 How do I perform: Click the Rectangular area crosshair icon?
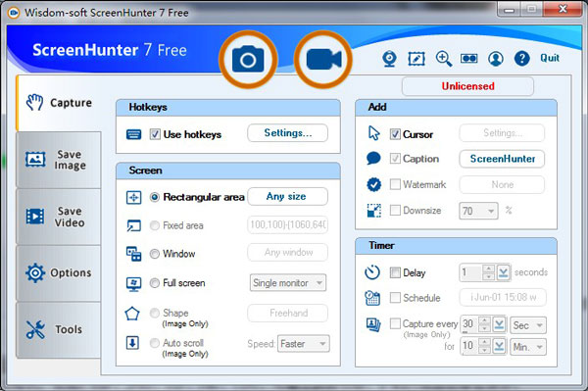click(x=134, y=197)
